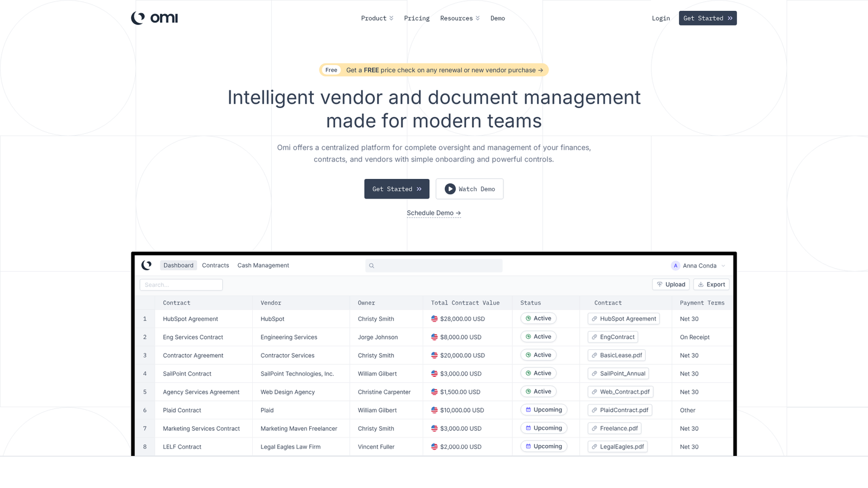Click the paperclip icon of EngContract file
Image resolution: width=868 pixels, height=488 pixels.
tap(595, 337)
